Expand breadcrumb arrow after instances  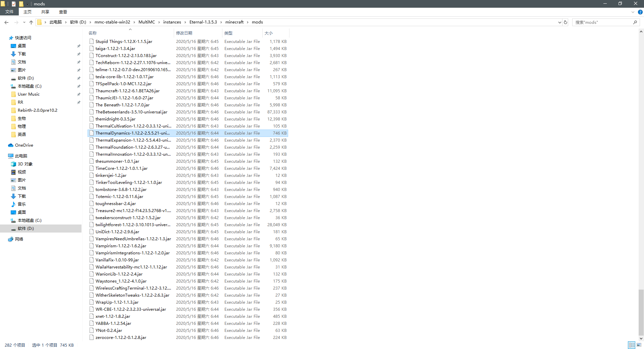(x=185, y=22)
